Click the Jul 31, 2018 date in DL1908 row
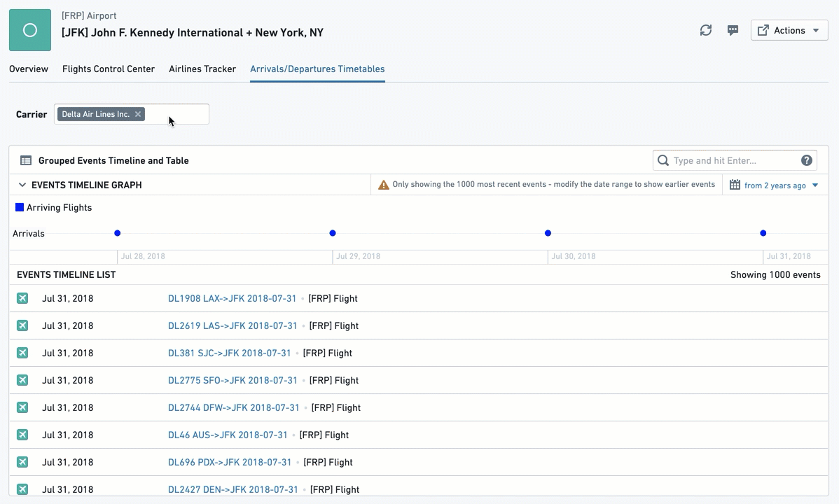The image size is (839, 504). coord(67,298)
